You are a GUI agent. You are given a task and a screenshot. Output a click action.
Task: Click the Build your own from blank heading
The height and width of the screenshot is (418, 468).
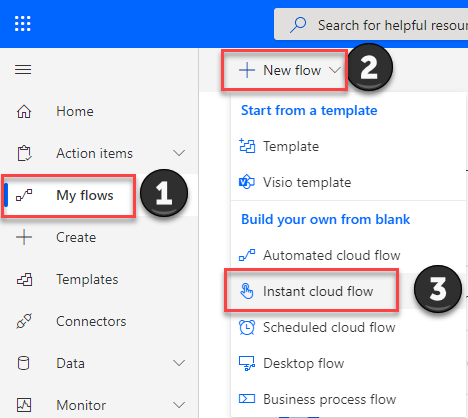click(325, 219)
